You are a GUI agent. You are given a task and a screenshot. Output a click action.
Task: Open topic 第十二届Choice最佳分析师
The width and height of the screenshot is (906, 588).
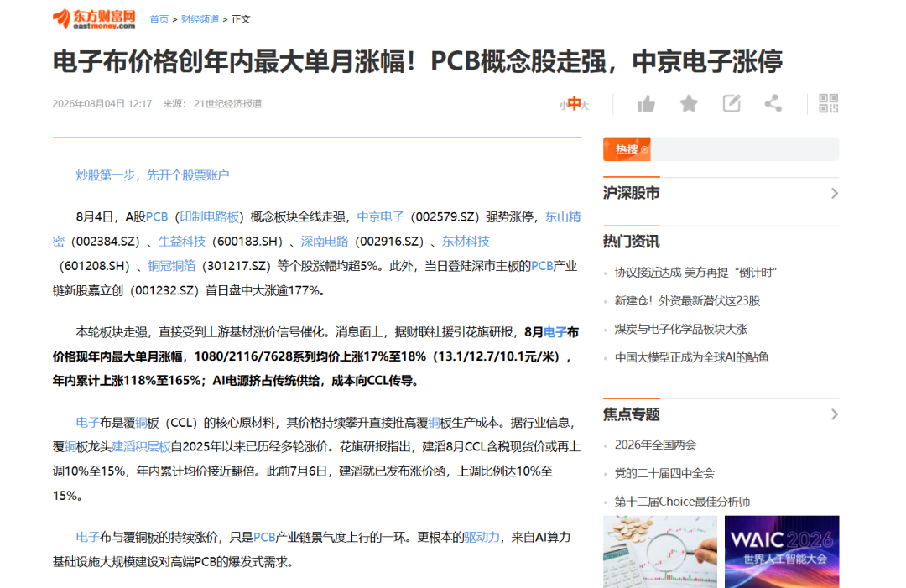pyautogui.click(x=682, y=502)
